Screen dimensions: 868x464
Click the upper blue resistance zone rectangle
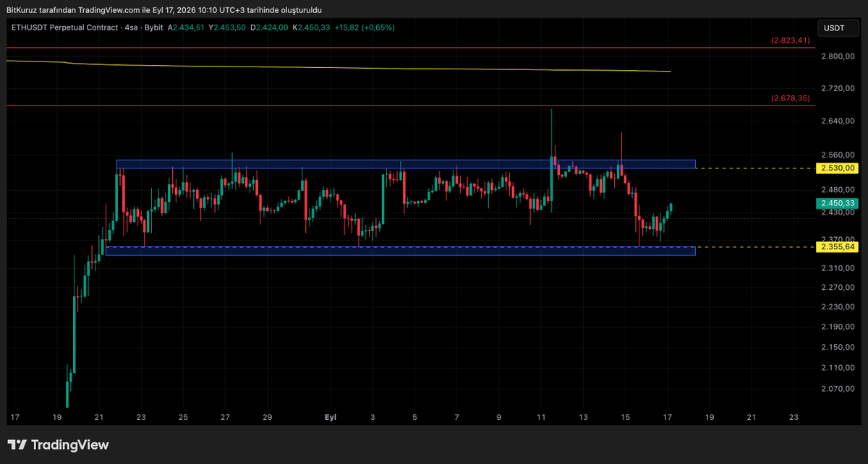[x=406, y=164]
